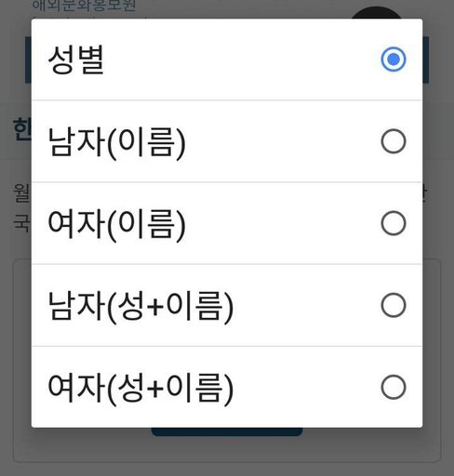The height and width of the screenshot is (476, 454).
Task: Tap the 남자(이름) option text
Action: [x=116, y=143]
